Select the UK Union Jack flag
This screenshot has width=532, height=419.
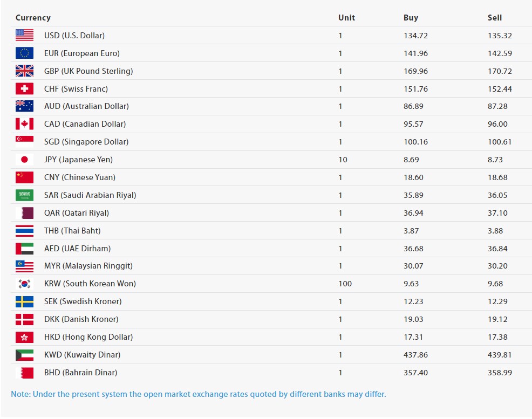point(24,71)
